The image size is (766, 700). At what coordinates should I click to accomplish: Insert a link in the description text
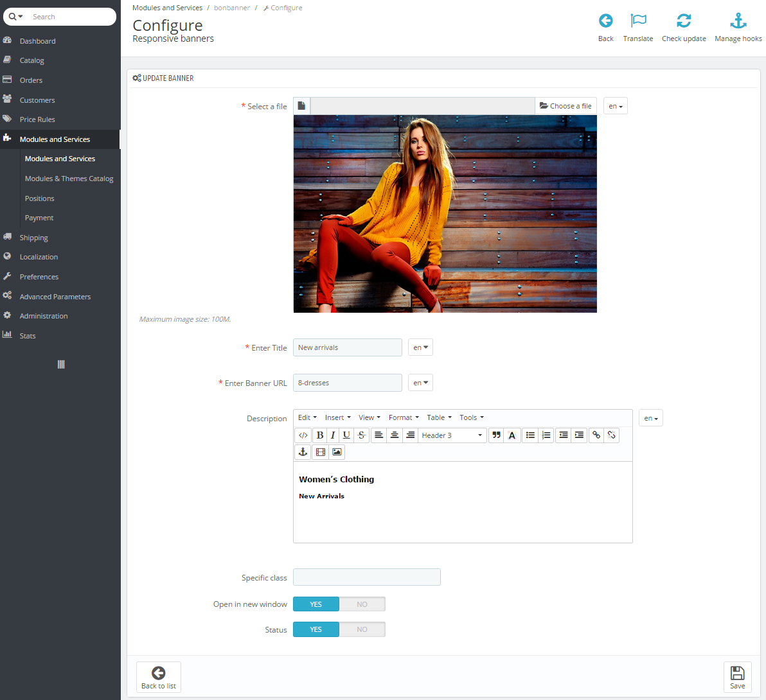click(x=596, y=435)
